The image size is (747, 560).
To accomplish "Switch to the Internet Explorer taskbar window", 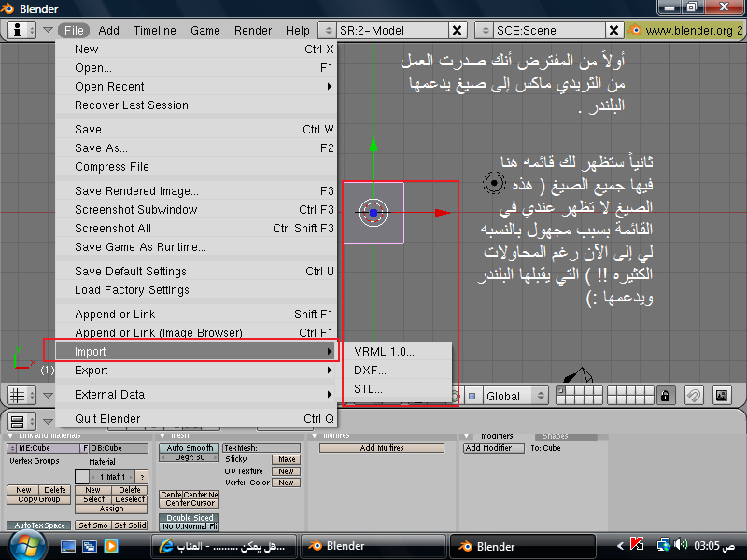I will tap(223, 546).
